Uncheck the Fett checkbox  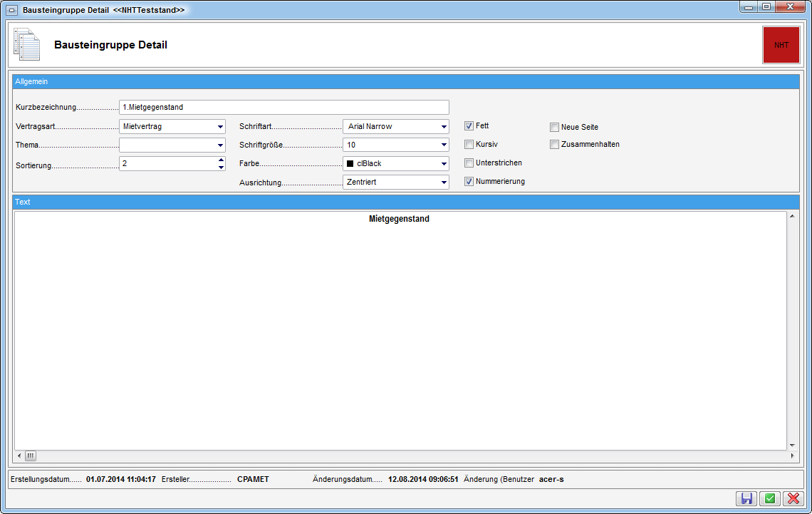point(469,126)
